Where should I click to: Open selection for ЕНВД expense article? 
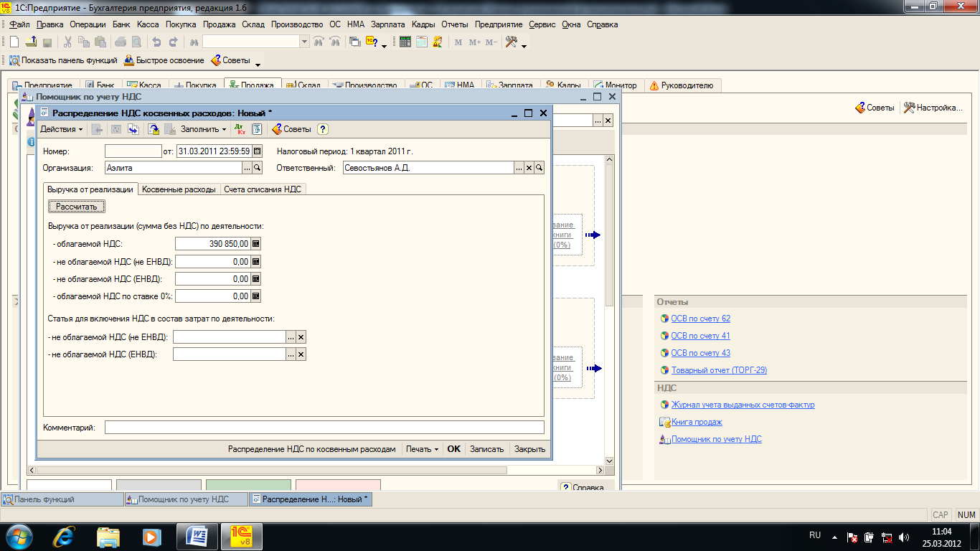pos(291,354)
